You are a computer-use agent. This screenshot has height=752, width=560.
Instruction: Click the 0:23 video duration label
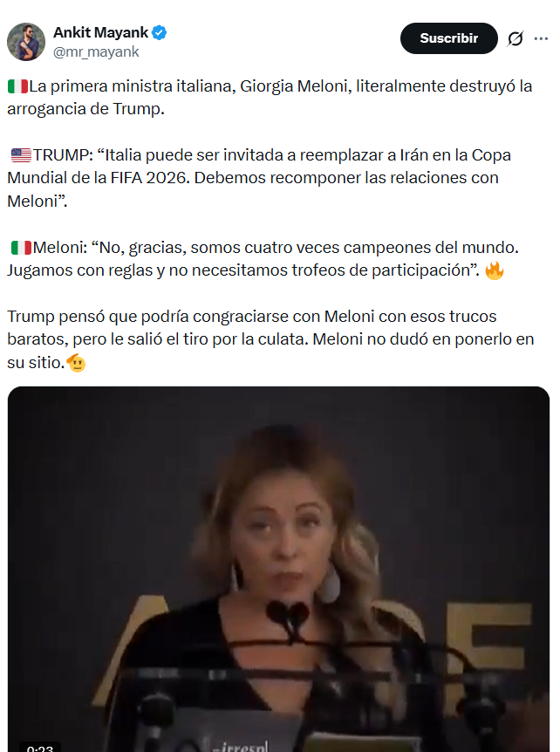coord(40,748)
